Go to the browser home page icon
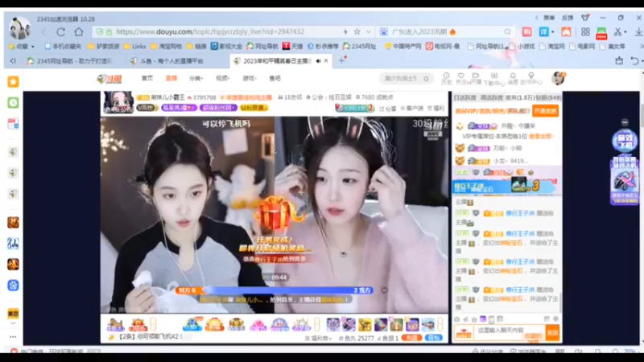The height and width of the screenshot is (362, 644). (x=78, y=31)
